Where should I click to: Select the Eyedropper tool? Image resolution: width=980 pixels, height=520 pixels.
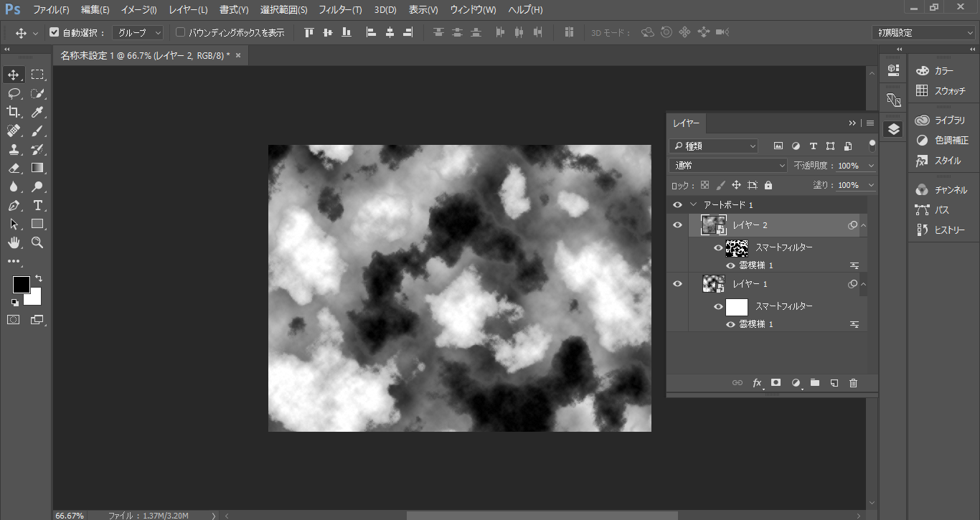(37, 112)
